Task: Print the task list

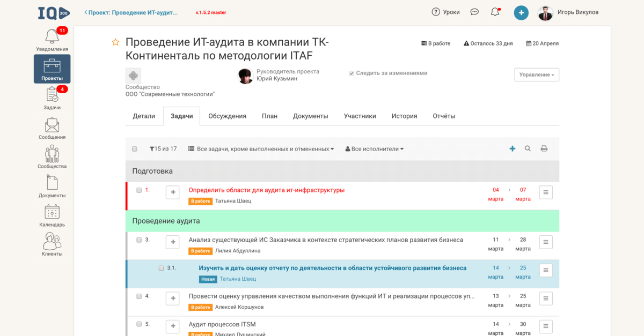Action: point(544,148)
